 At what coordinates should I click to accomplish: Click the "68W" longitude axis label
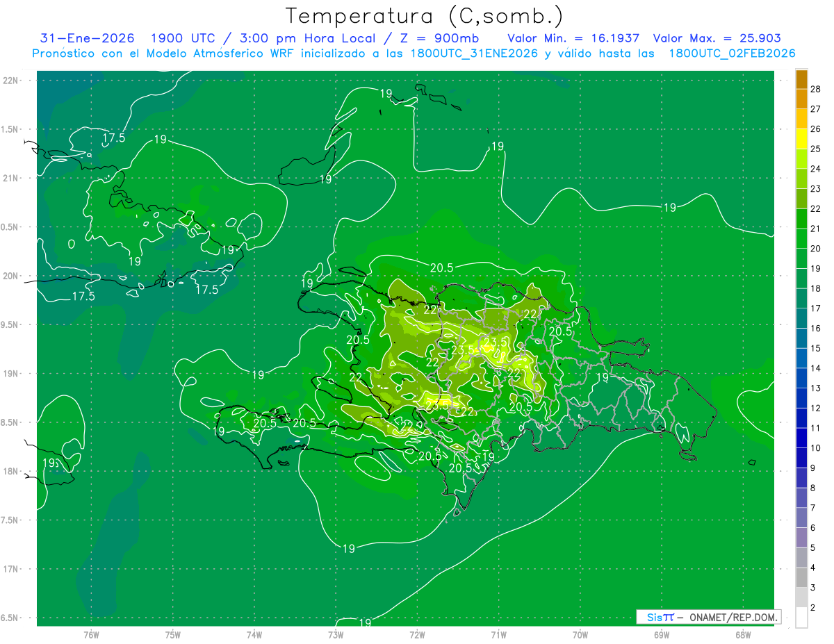742,634
